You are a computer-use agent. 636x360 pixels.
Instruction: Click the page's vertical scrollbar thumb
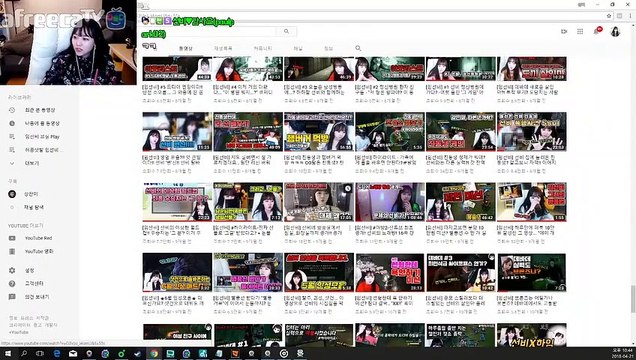(633, 299)
